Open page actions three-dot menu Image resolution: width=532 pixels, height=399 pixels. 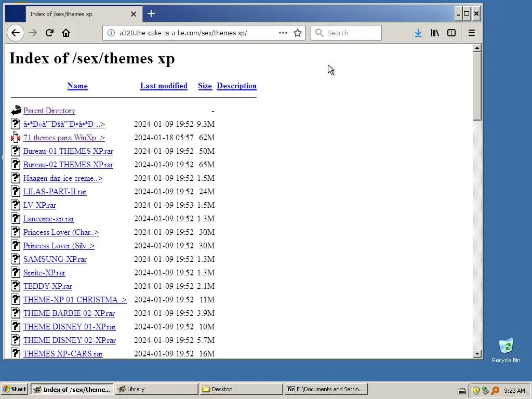283,33
